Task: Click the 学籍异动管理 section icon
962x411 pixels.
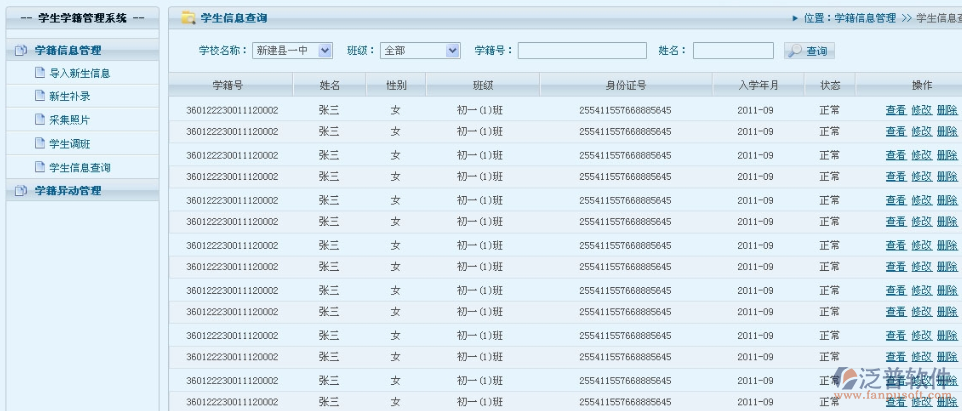Action: point(21,191)
